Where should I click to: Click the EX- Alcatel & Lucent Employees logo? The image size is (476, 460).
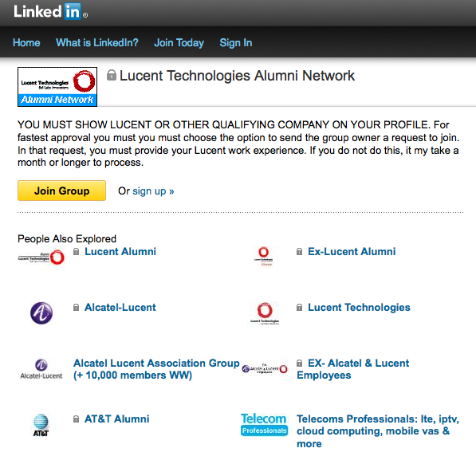pos(265,368)
